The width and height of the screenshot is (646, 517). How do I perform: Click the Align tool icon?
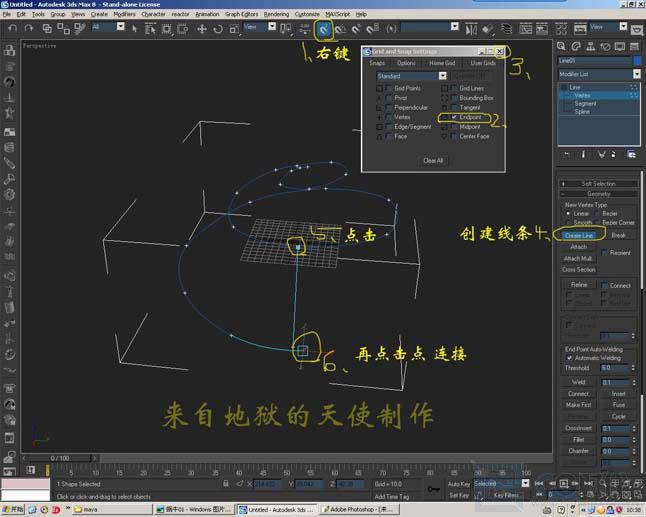(x=487, y=29)
